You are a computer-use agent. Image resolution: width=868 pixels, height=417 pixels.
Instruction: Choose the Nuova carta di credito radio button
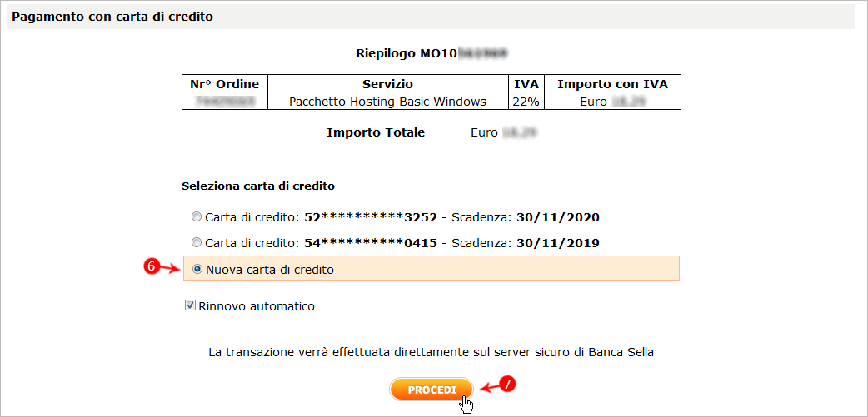click(197, 270)
